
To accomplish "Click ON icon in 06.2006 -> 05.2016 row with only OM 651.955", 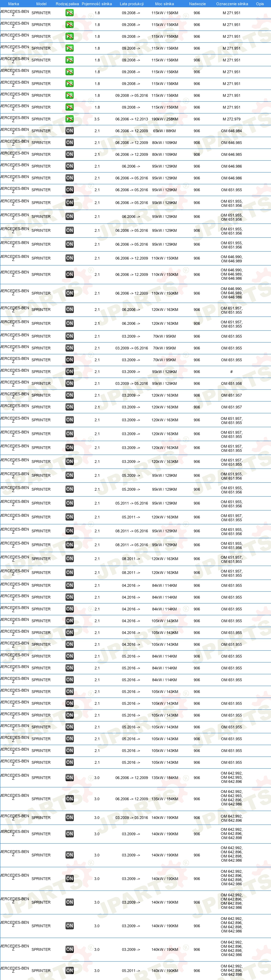I will point(70,190).
